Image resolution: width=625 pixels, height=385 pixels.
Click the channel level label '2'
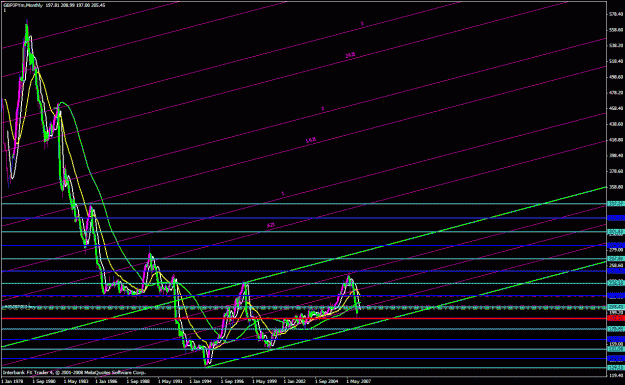tap(323, 109)
